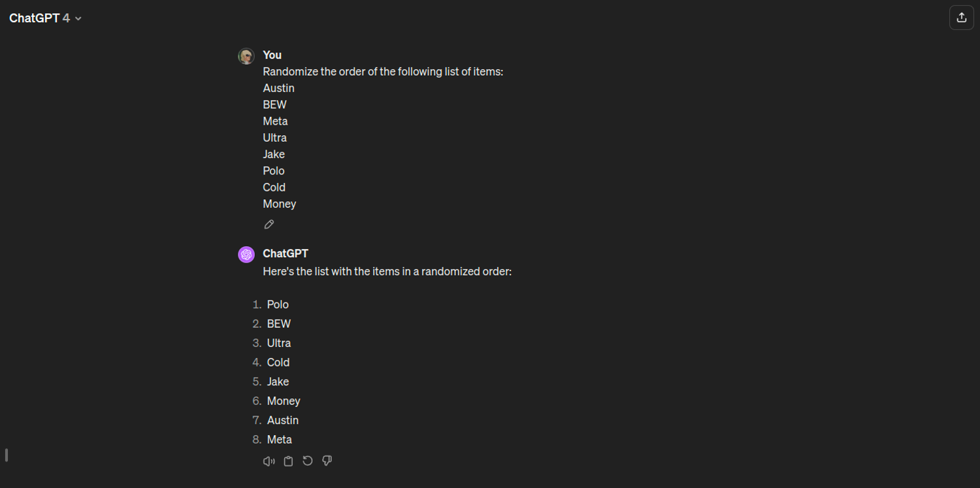980x488 pixels.
Task: Click "Austin" in the original prompt list
Action: (x=278, y=88)
